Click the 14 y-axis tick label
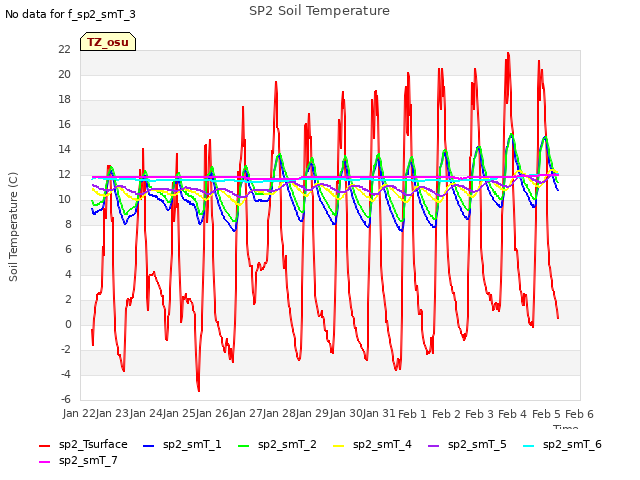This screenshot has height=480, width=640. pos(64,149)
